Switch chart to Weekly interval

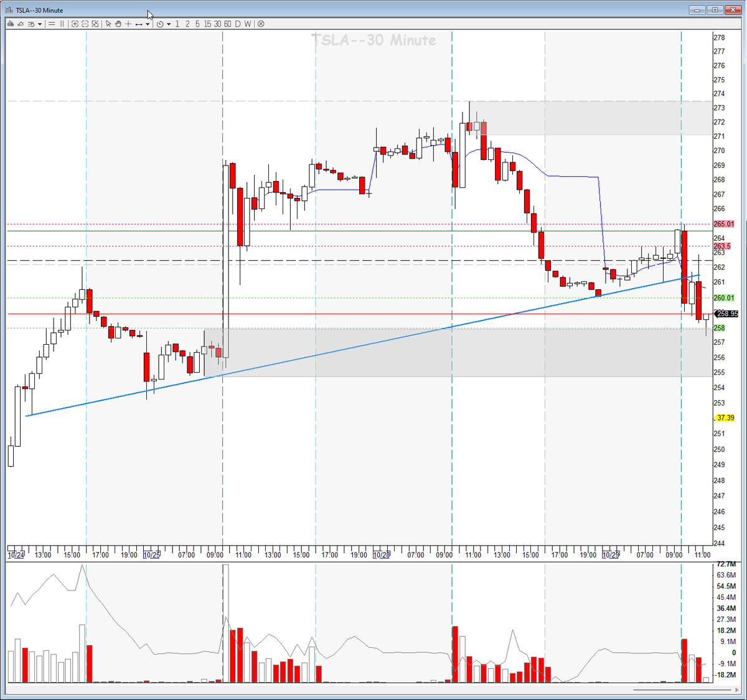(x=247, y=24)
